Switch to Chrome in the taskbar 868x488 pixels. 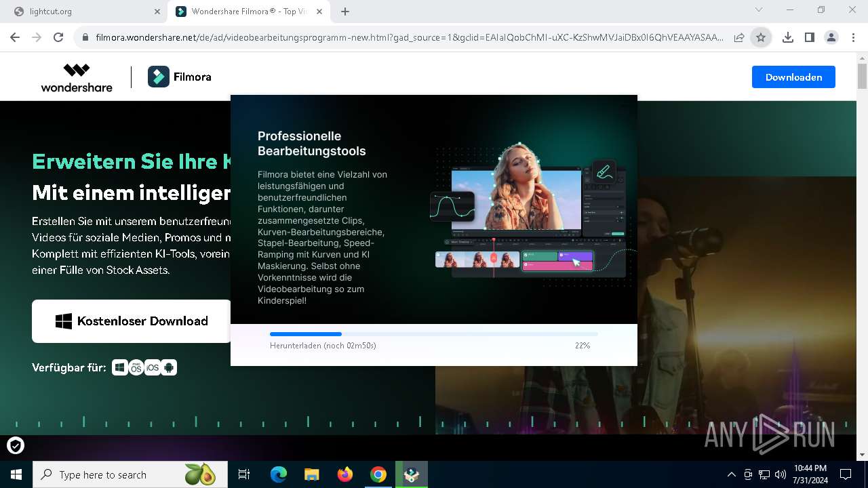coord(378,474)
